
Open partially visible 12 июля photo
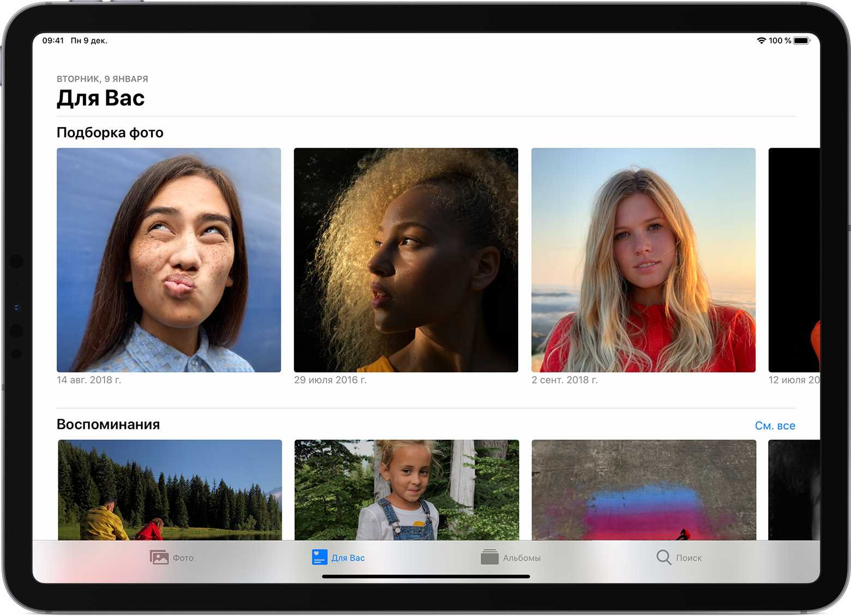coord(794,260)
